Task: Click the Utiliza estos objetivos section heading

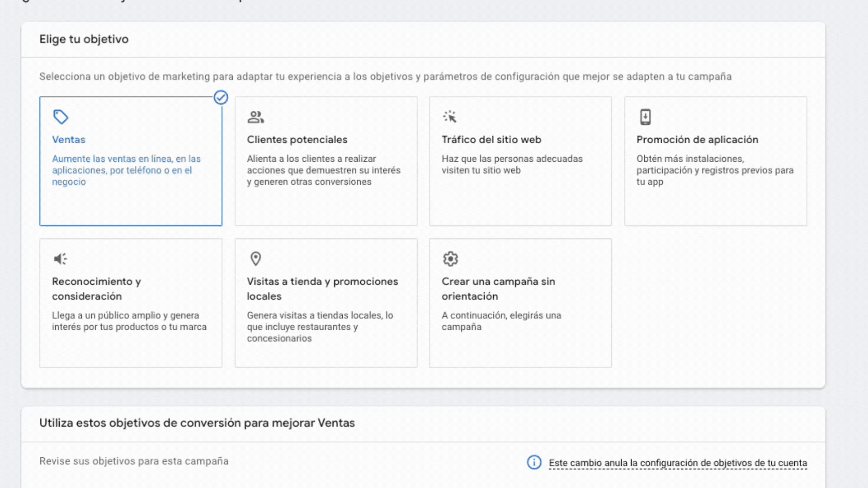Action: click(197, 423)
